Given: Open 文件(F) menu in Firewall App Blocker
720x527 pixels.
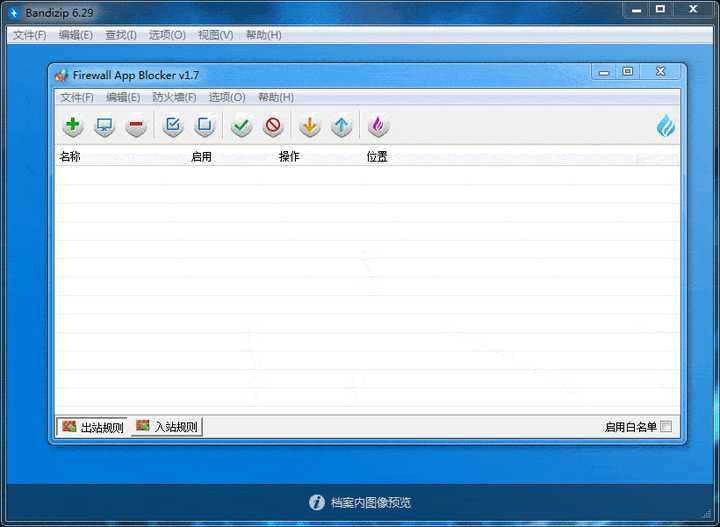Looking at the screenshot, I should click(77, 97).
